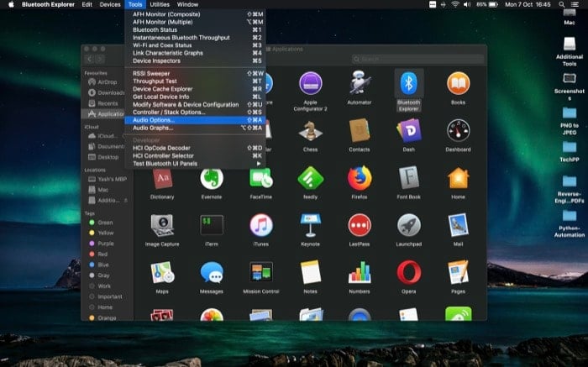The width and height of the screenshot is (588, 367).
Task: Open the Font Book app icon
Action: (409, 178)
